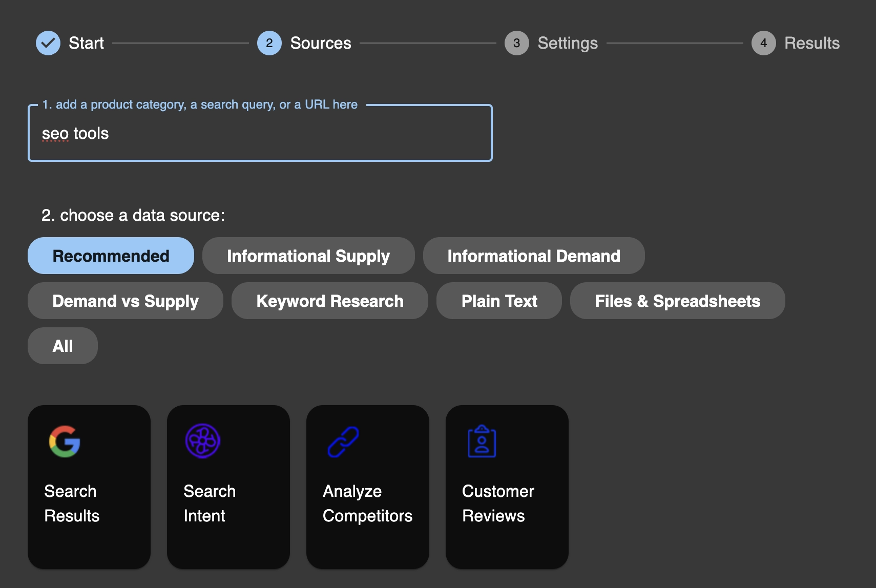This screenshot has width=876, height=588.
Task: Open the Customer Reviews source card
Action: click(507, 487)
